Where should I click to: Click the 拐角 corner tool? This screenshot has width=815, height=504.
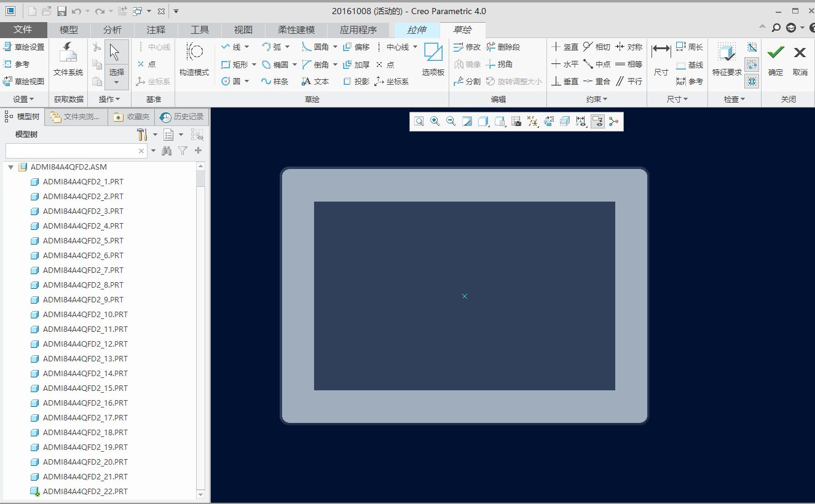(499, 64)
